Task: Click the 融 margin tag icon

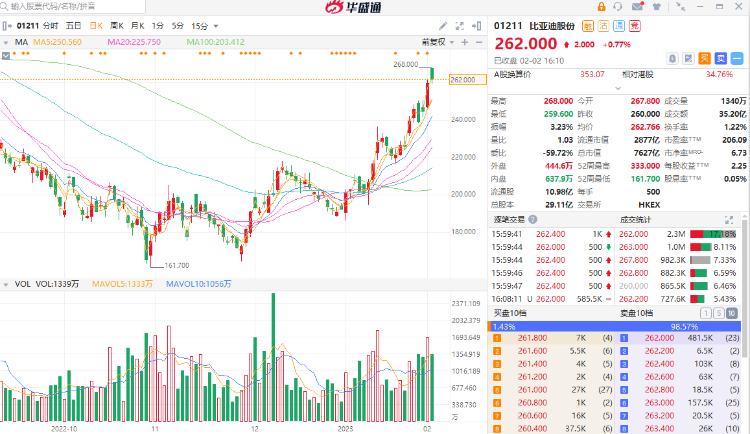Action: [x=588, y=26]
